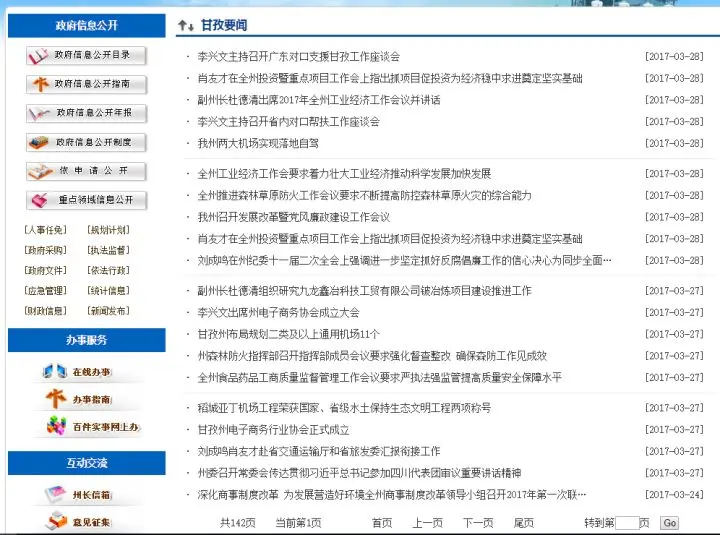Go to 下一页 in pagination

coord(478,523)
